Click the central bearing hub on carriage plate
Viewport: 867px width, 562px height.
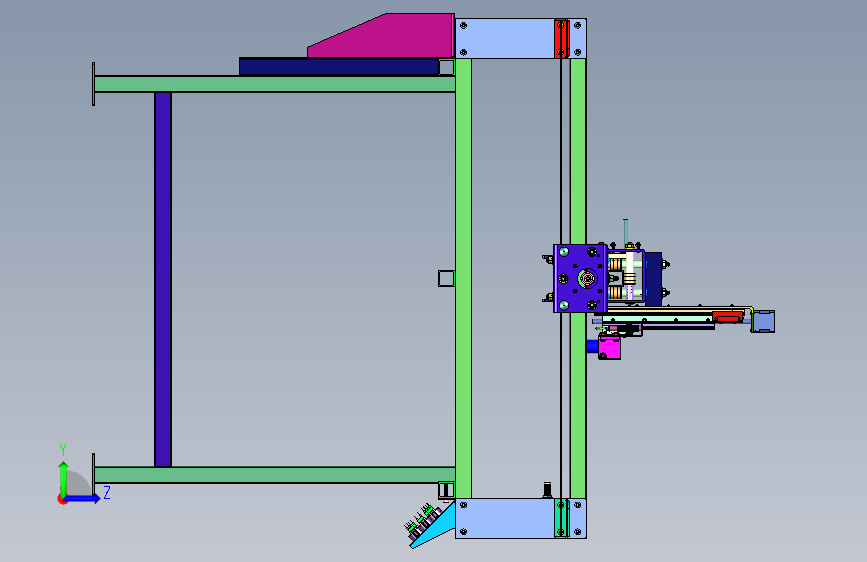coord(587,278)
